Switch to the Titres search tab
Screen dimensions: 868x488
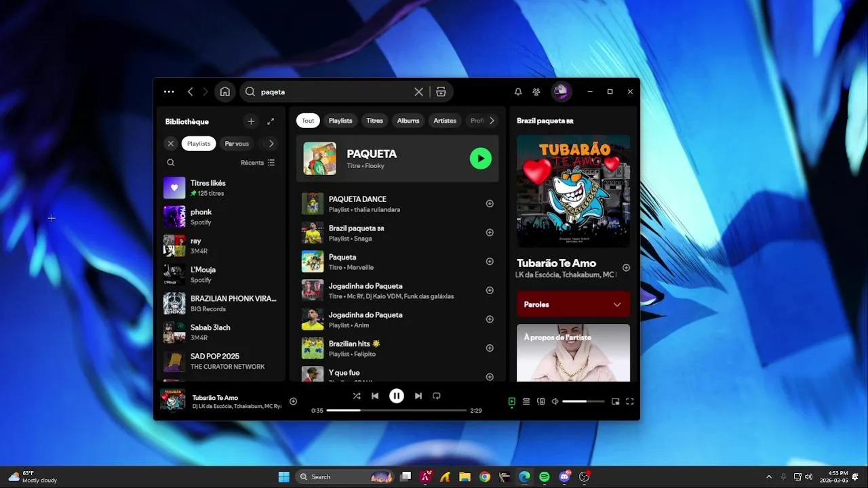(x=375, y=121)
